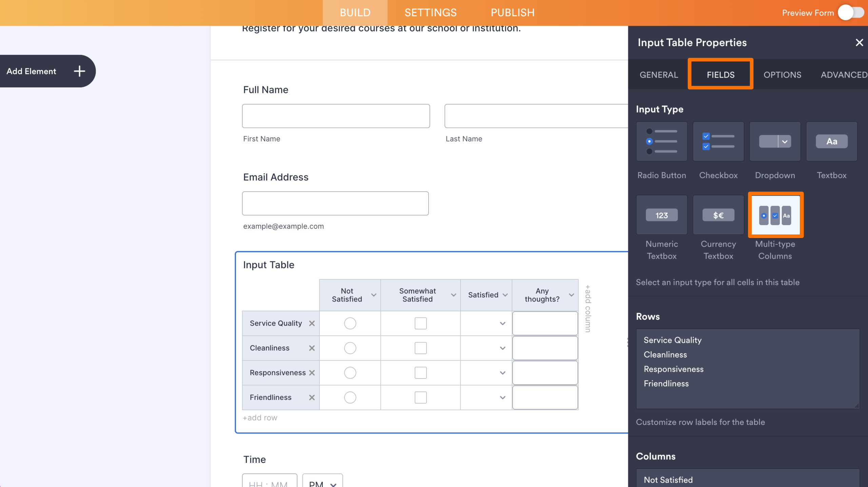Image resolution: width=868 pixels, height=487 pixels.
Task: Select the Currency Textbox input type
Action: pyautogui.click(x=718, y=215)
